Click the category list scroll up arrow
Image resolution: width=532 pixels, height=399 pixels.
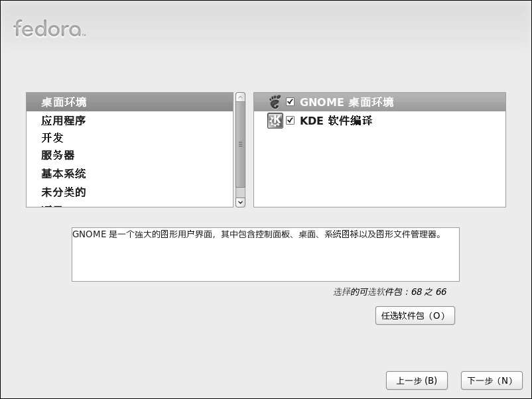tap(240, 97)
